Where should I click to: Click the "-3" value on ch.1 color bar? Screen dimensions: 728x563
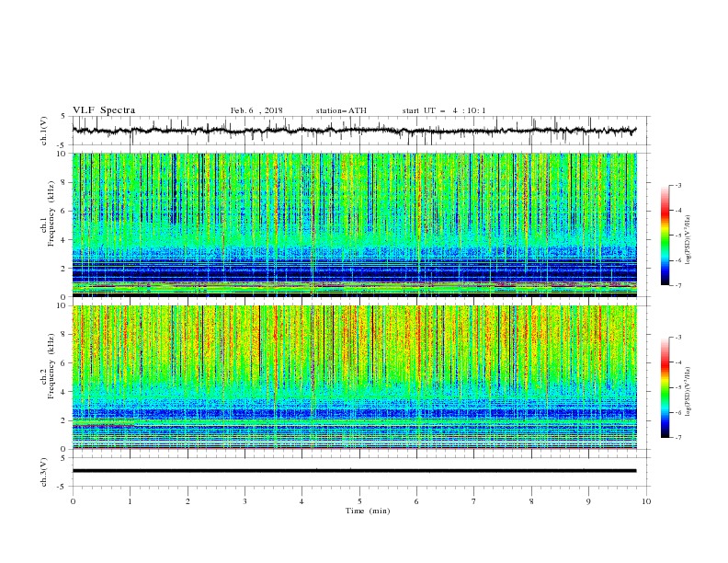[677, 185]
